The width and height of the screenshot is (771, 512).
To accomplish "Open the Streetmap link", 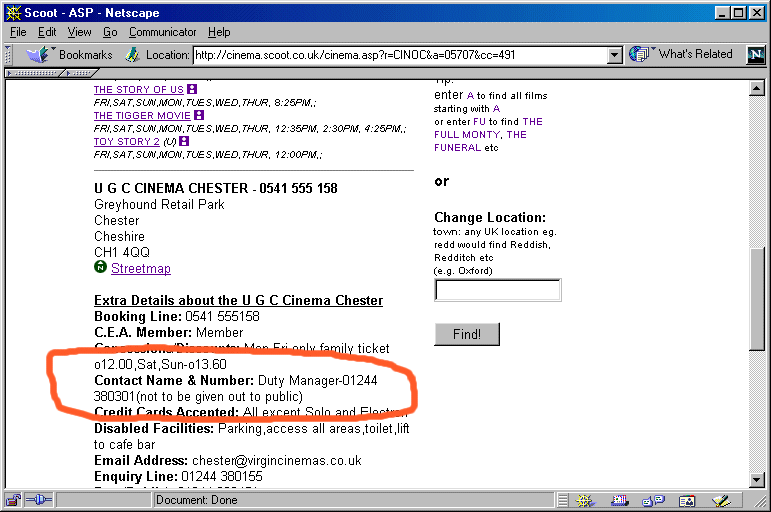I will 140,269.
